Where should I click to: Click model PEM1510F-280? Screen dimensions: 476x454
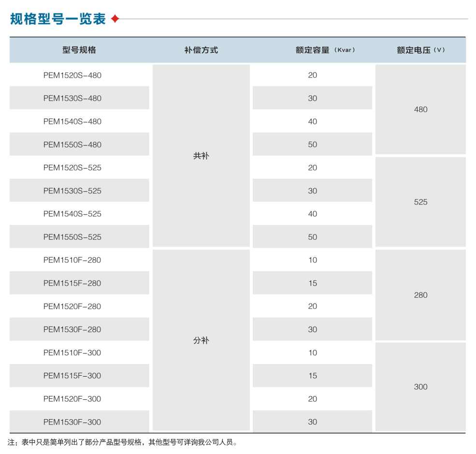click(72, 260)
